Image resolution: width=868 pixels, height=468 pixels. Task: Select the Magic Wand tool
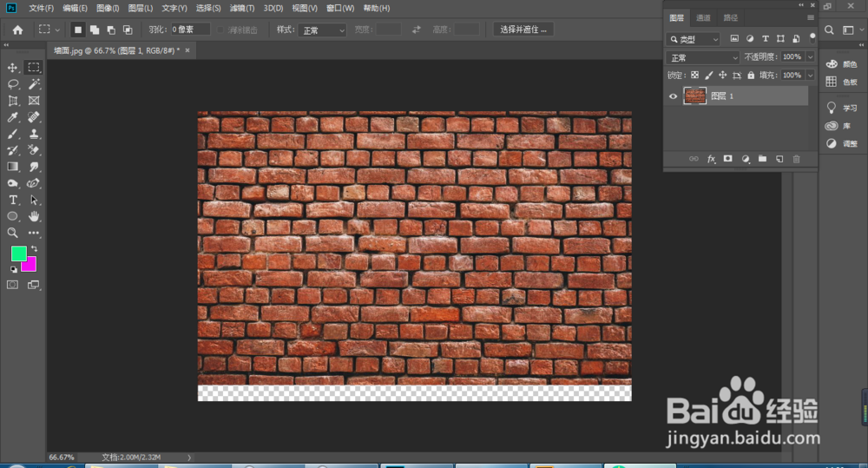pos(34,84)
